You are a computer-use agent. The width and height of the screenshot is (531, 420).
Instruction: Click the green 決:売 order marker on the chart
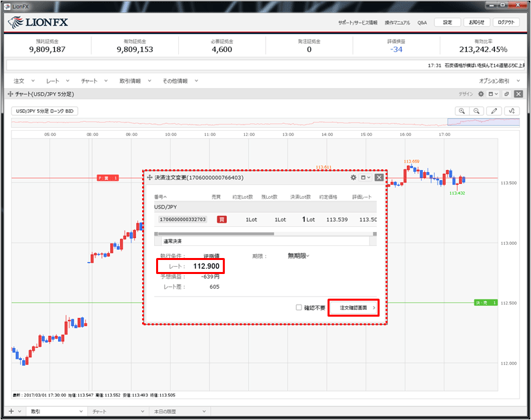485,303
